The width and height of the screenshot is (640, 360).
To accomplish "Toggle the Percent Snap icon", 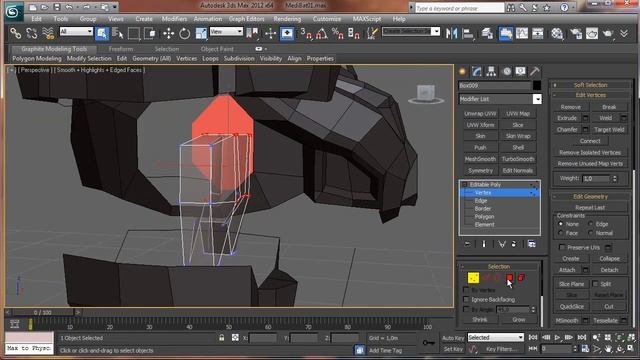I will pos(338,33).
